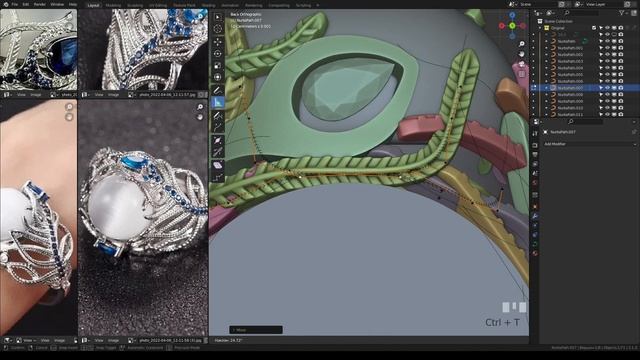The width and height of the screenshot is (640, 360).
Task: Select the Rotate tool
Action: tap(218, 53)
